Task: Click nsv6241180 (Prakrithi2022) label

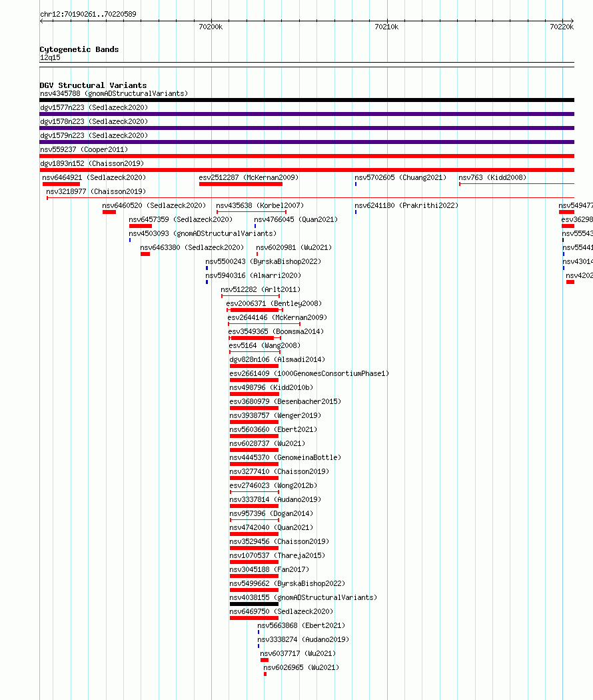Action: pos(406,206)
